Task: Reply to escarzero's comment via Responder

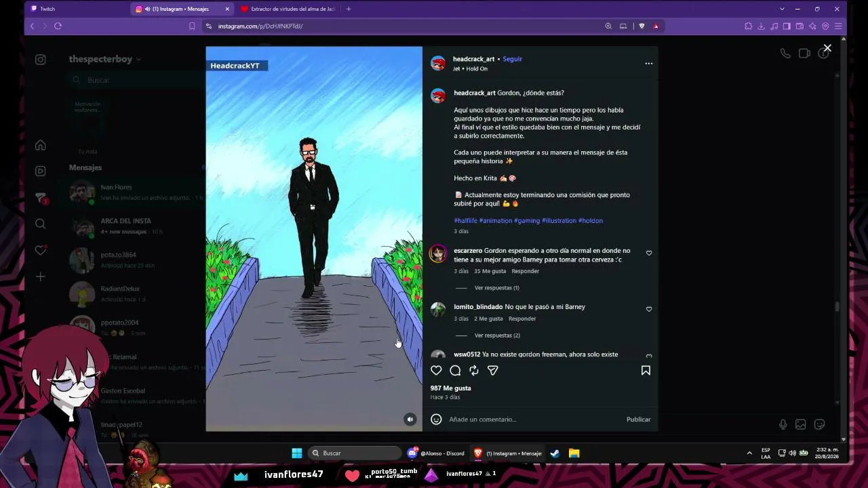Action: (x=526, y=271)
